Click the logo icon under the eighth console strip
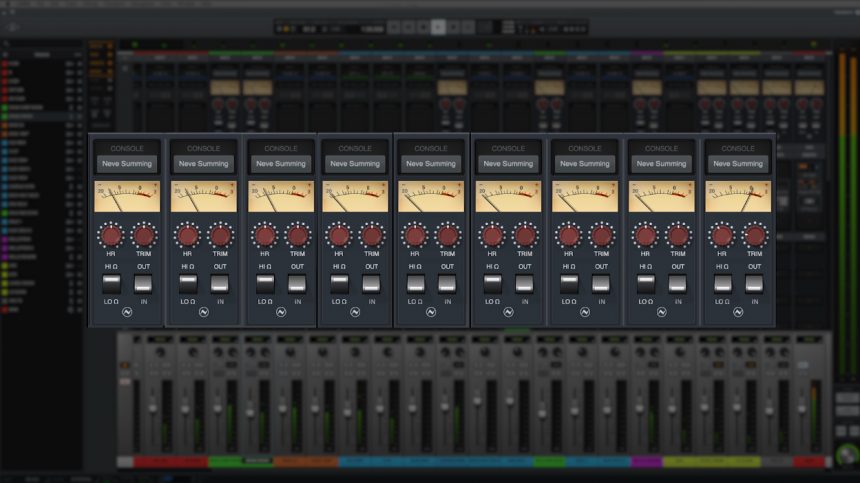 coord(661,312)
